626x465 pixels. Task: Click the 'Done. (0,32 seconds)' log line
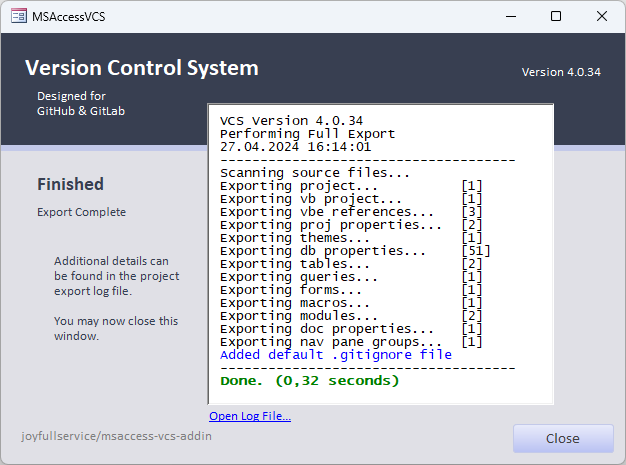(309, 380)
